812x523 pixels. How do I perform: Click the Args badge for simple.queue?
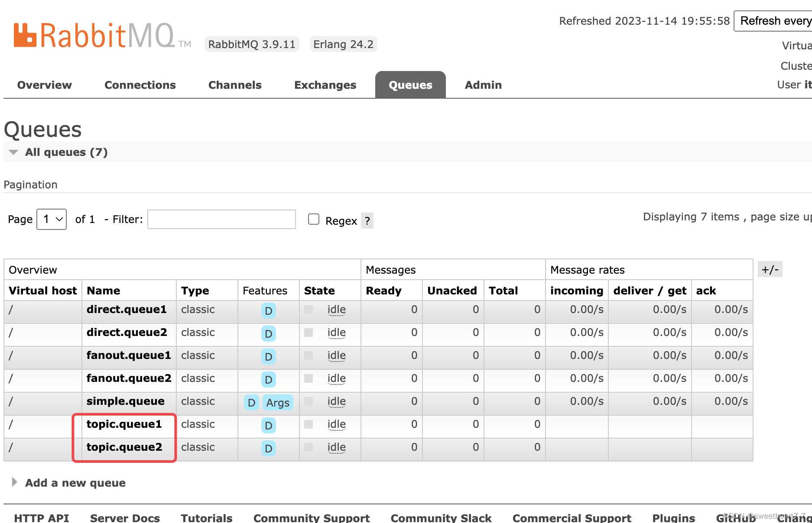point(278,402)
